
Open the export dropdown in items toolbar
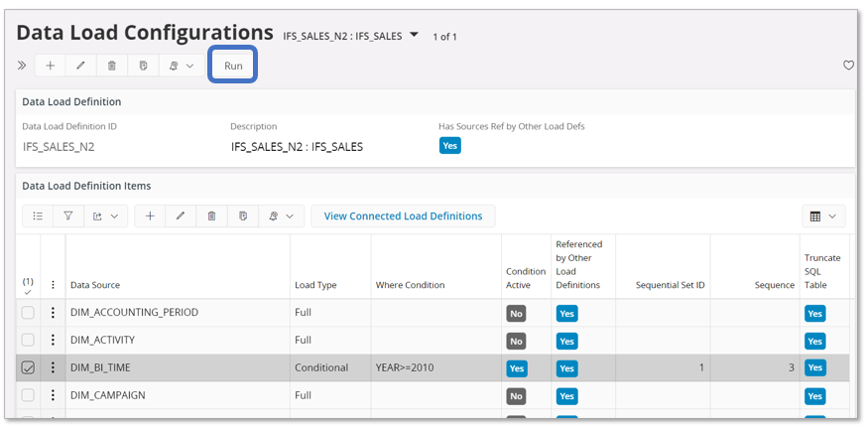(x=104, y=215)
